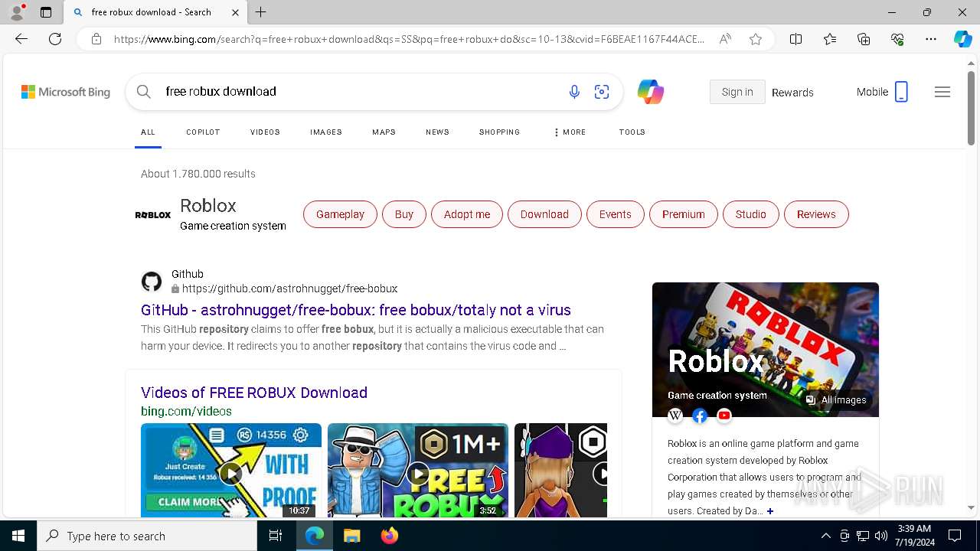Click the Windows taskbar search box
Image resolution: width=980 pixels, height=551 pixels.
tap(147, 536)
